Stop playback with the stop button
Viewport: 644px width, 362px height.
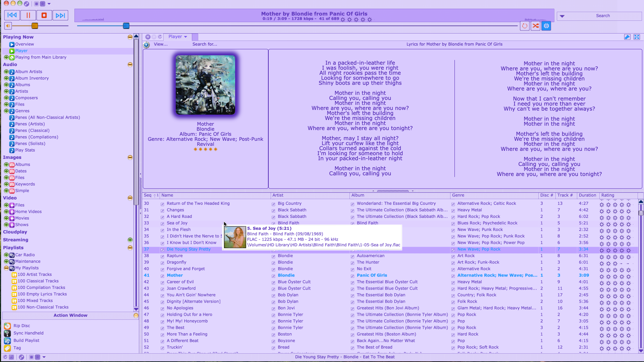tap(44, 15)
